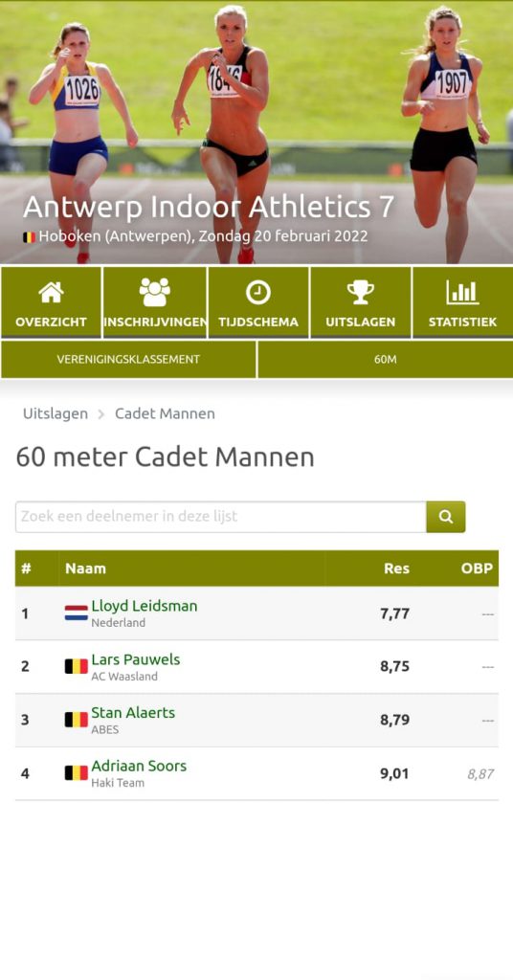Sort by the Naam column header
Image resolution: width=513 pixels, height=980 pixels.
click(85, 568)
